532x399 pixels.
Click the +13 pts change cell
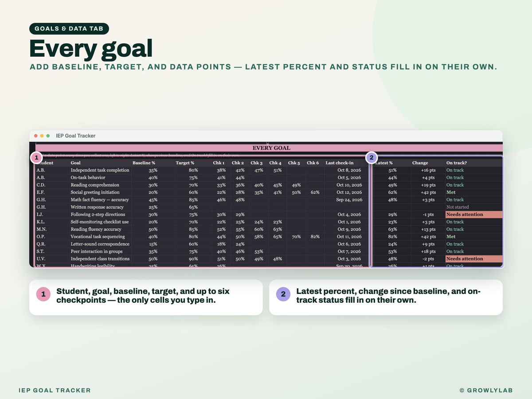428,229
